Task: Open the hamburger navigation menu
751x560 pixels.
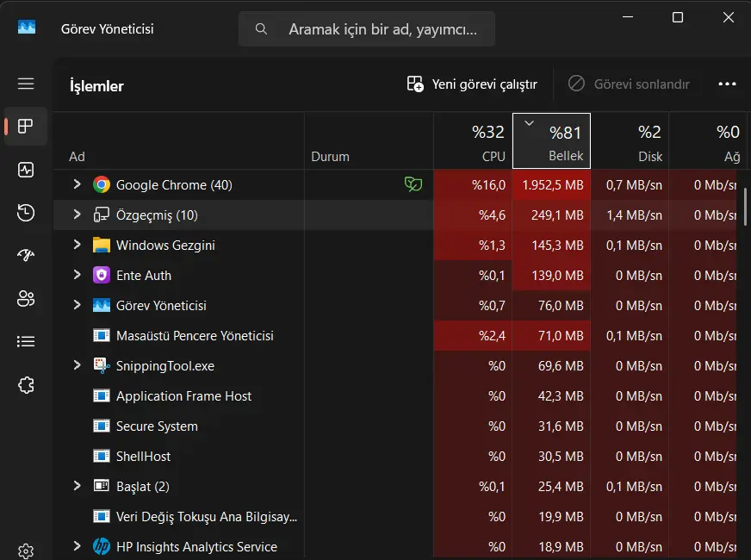Action: pyautogui.click(x=26, y=84)
